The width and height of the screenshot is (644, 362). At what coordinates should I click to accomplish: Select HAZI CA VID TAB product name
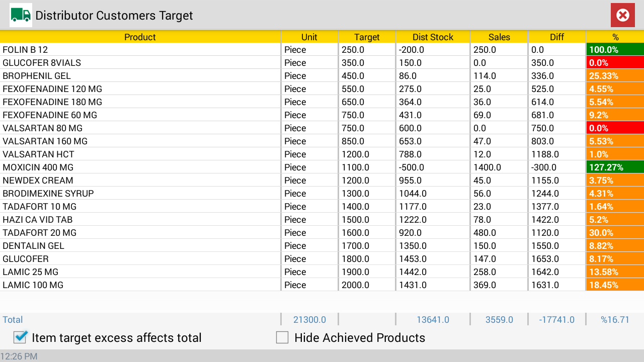38,219
